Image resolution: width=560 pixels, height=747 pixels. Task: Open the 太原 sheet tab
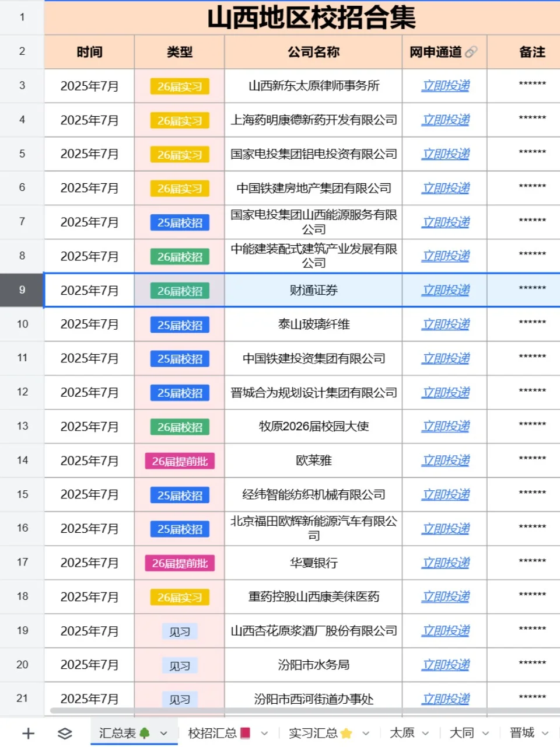click(402, 733)
